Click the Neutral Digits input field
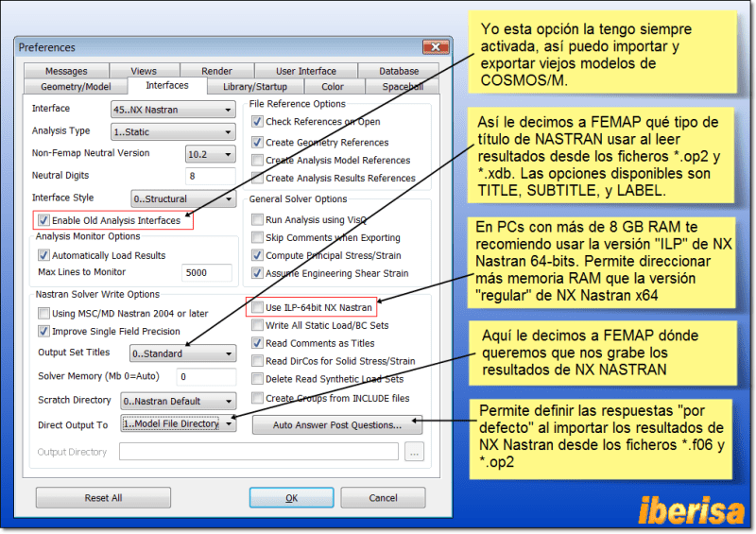 click(x=210, y=176)
